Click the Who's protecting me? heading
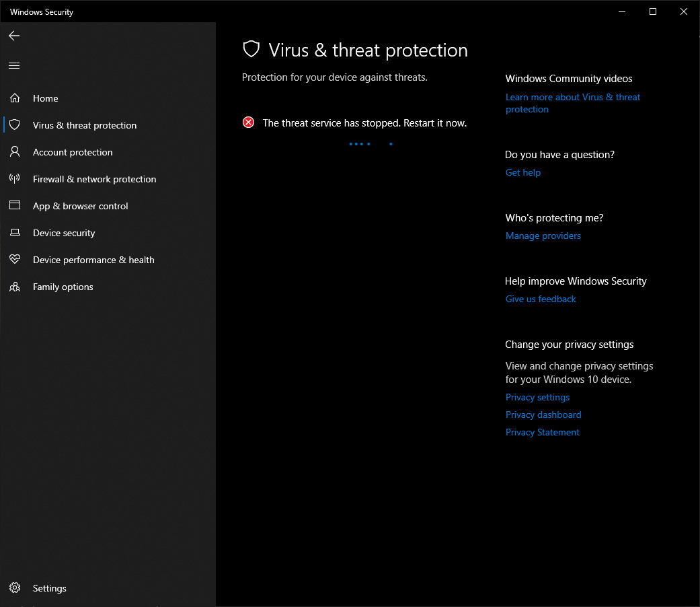 (554, 218)
